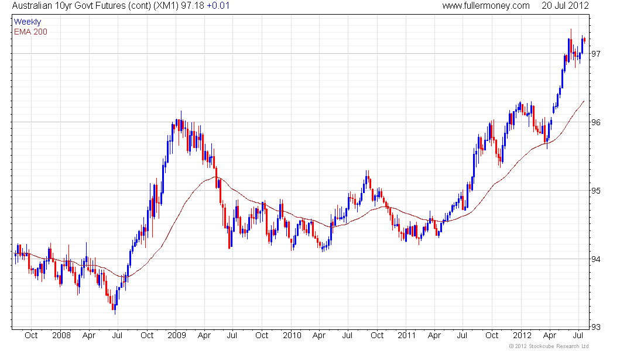This screenshot has height=351, width=644.
Task: Click the 'Jul' label between 2009 and 2010
Action: click(x=232, y=335)
